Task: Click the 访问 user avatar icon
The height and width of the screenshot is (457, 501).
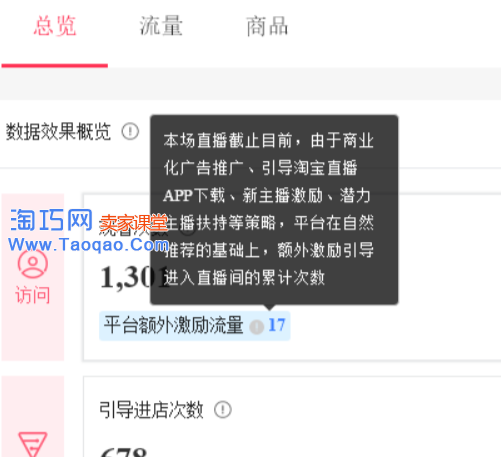Action: click(33, 264)
